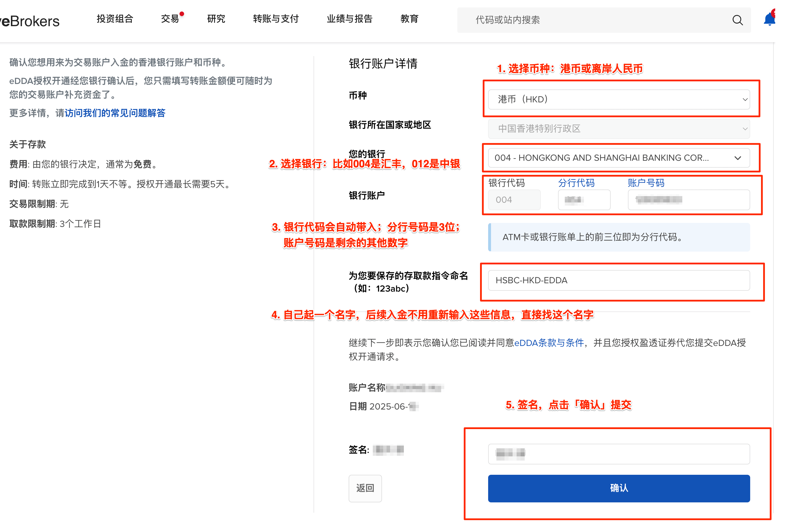Viewport: 787px width, 532px height.
Task: Open the eDDA条款与条件 link
Action: click(x=549, y=343)
